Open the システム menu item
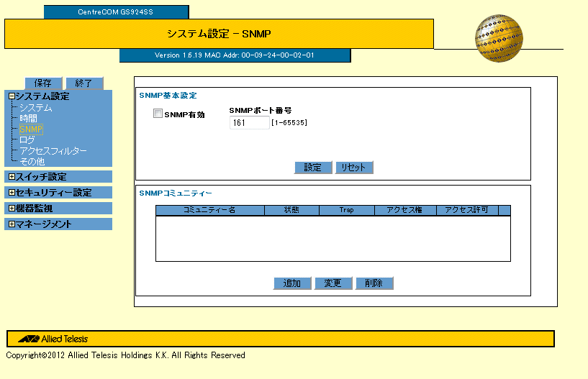 pos(36,108)
